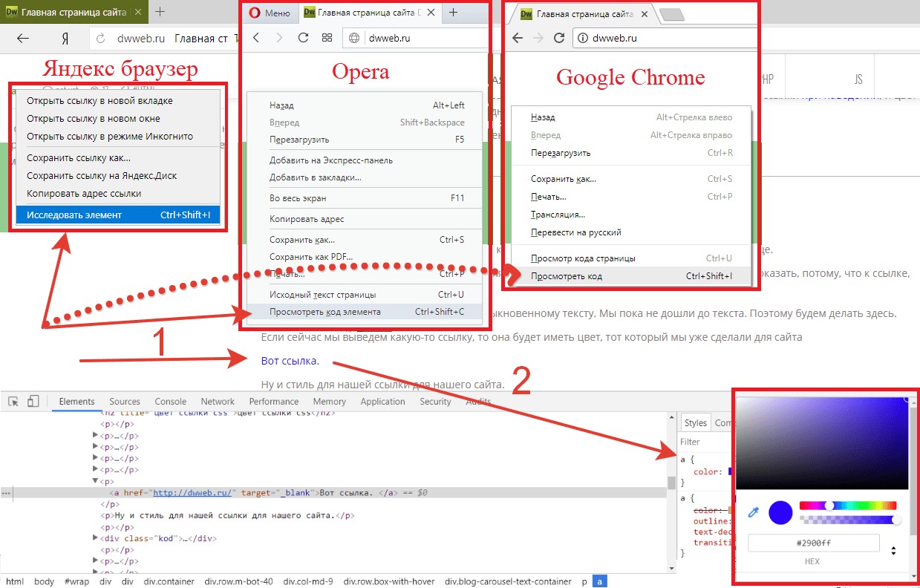Select the Styles tab in the sidebar
The image size is (920, 588).
[696, 422]
